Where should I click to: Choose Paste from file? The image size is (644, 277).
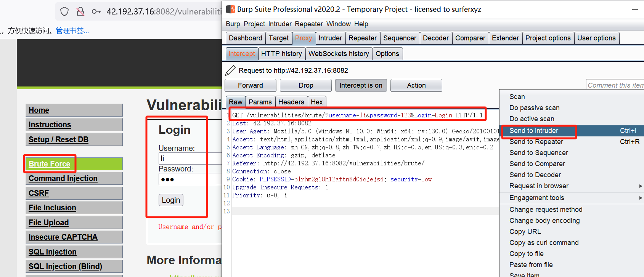[x=572, y=265]
